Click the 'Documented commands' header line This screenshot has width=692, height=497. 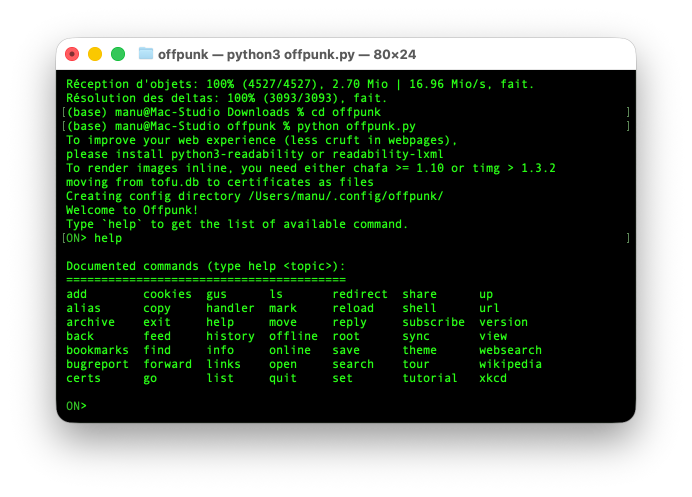(205, 266)
